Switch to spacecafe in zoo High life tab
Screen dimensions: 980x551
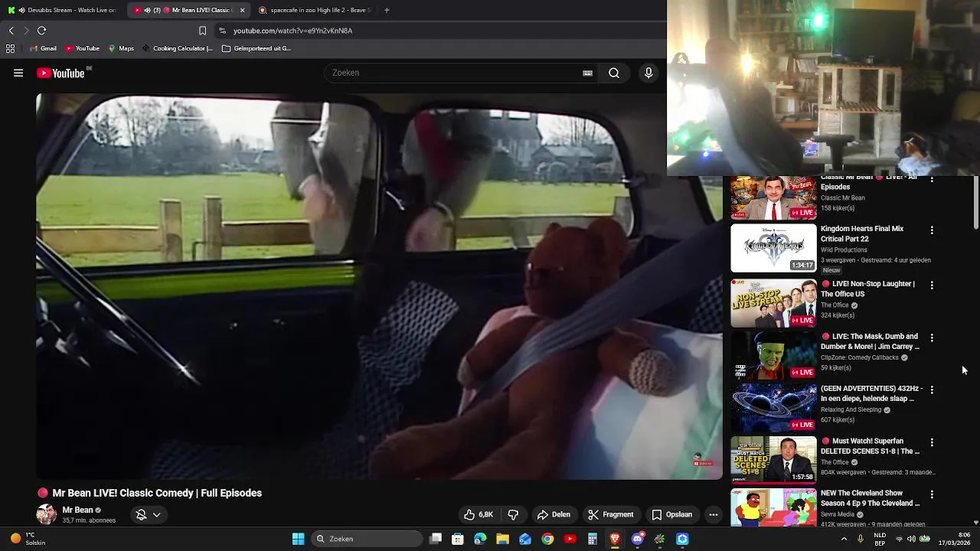click(315, 10)
